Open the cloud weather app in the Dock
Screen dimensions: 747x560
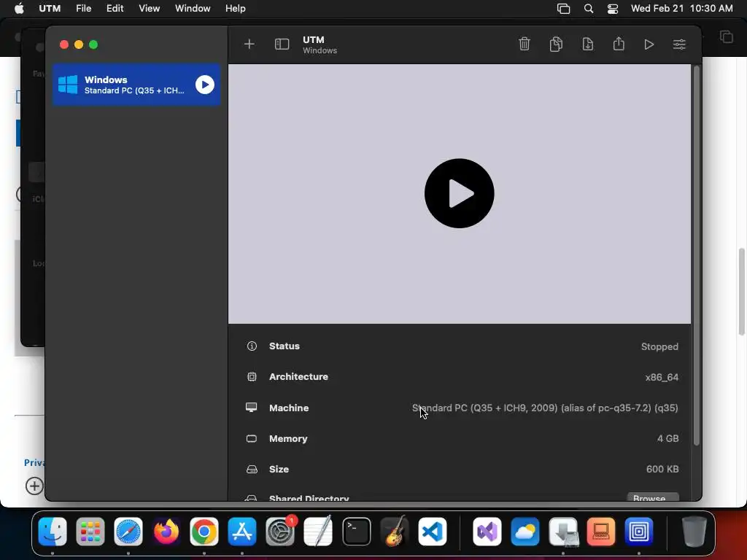525,532
